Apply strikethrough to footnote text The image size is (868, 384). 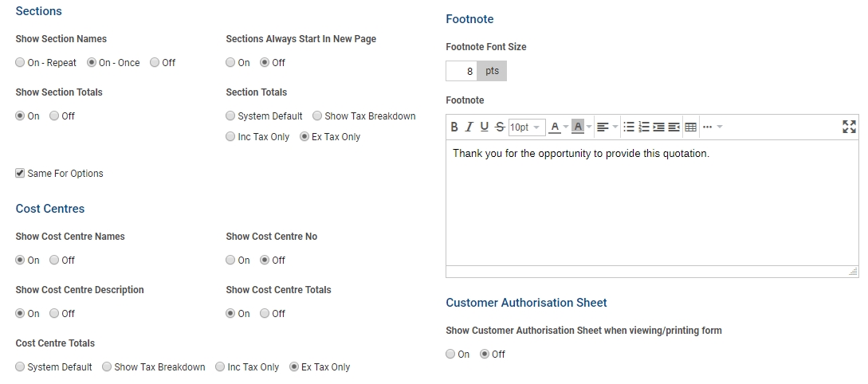pos(500,127)
